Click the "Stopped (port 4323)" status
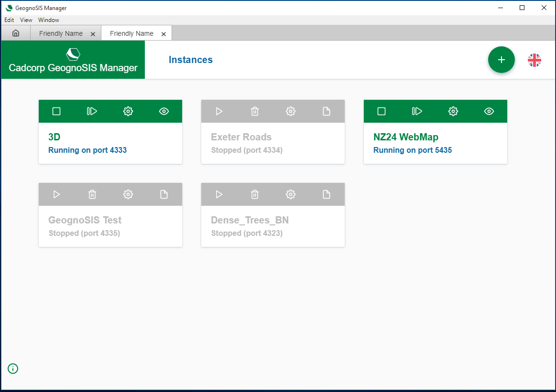Viewport: 556px width, 392px height. click(x=247, y=233)
